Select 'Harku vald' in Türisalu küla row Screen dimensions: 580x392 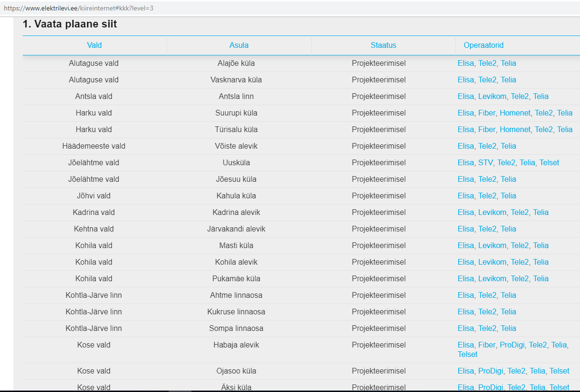point(94,130)
